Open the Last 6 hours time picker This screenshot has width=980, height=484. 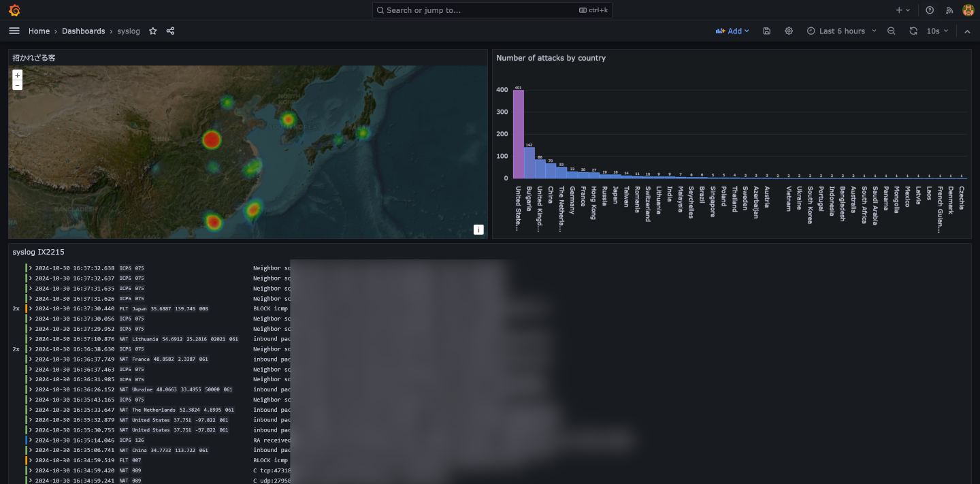pyautogui.click(x=842, y=31)
